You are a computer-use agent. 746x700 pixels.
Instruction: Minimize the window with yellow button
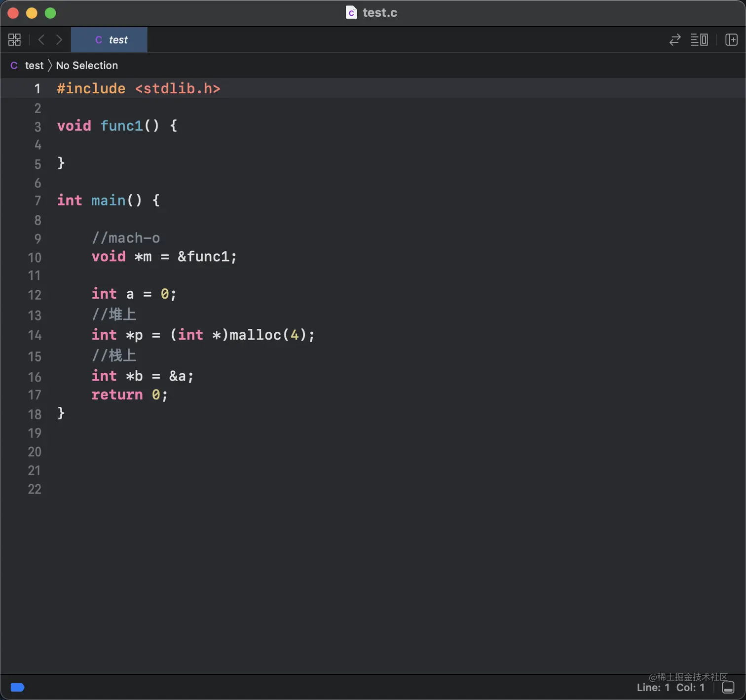32,13
